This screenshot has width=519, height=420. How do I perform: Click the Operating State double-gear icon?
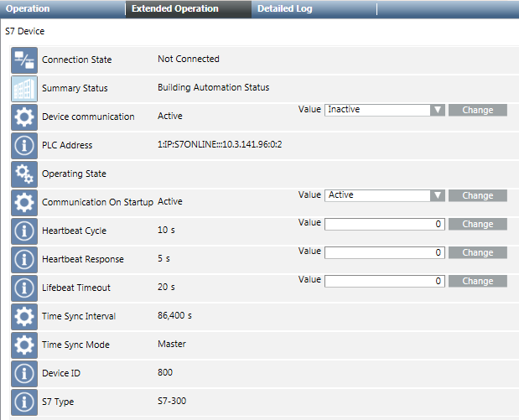point(24,174)
